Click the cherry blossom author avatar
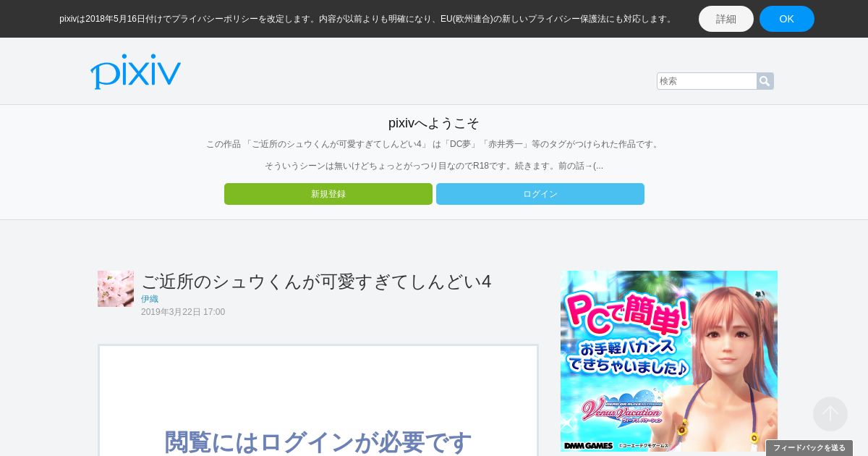This screenshot has width=868, height=456. click(x=116, y=289)
